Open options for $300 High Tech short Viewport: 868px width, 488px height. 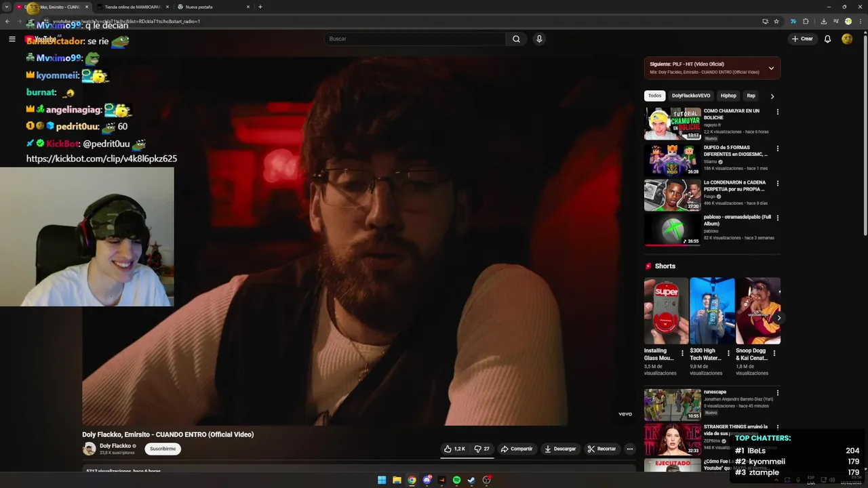(x=728, y=353)
